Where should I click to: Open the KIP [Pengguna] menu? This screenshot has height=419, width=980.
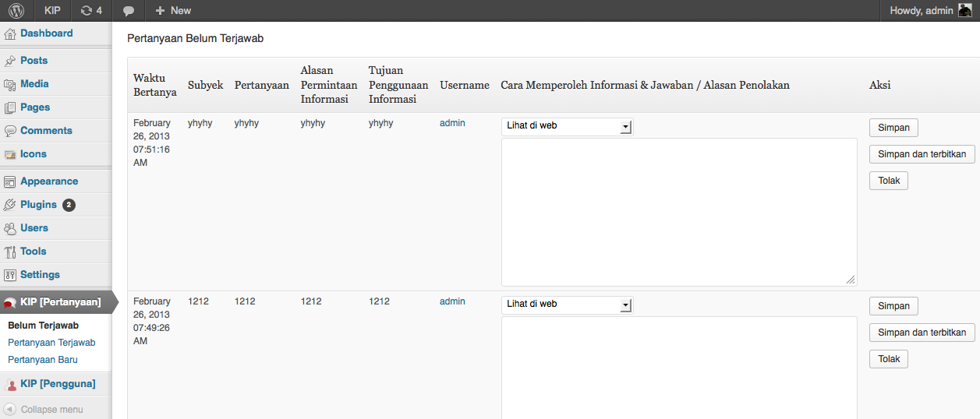pos(58,384)
